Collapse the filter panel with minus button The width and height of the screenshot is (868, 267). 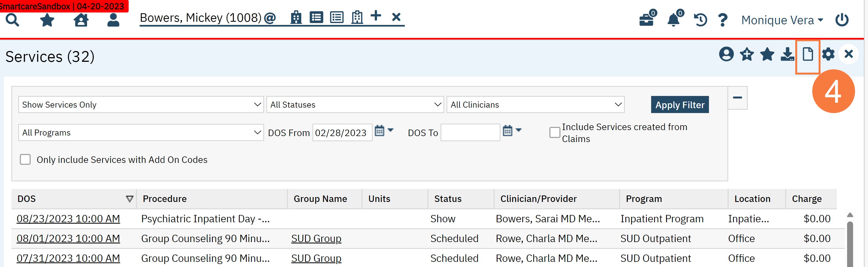pos(737,98)
